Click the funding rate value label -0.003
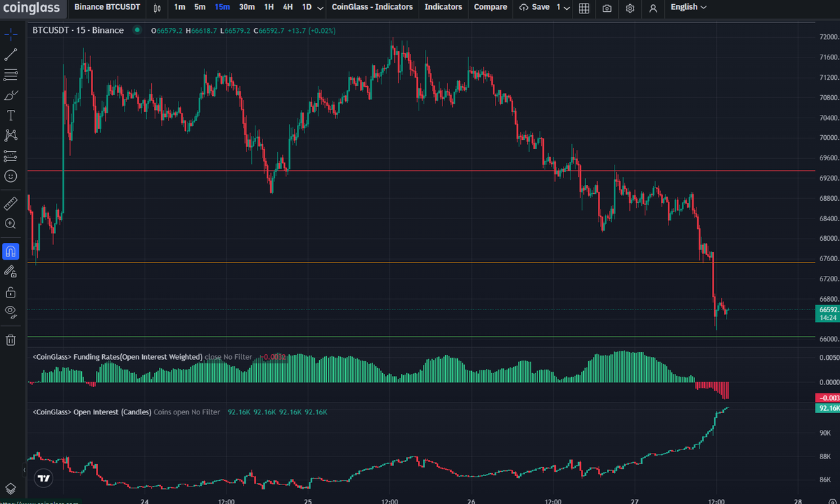The image size is (840, 504). (x=828, y=398)
